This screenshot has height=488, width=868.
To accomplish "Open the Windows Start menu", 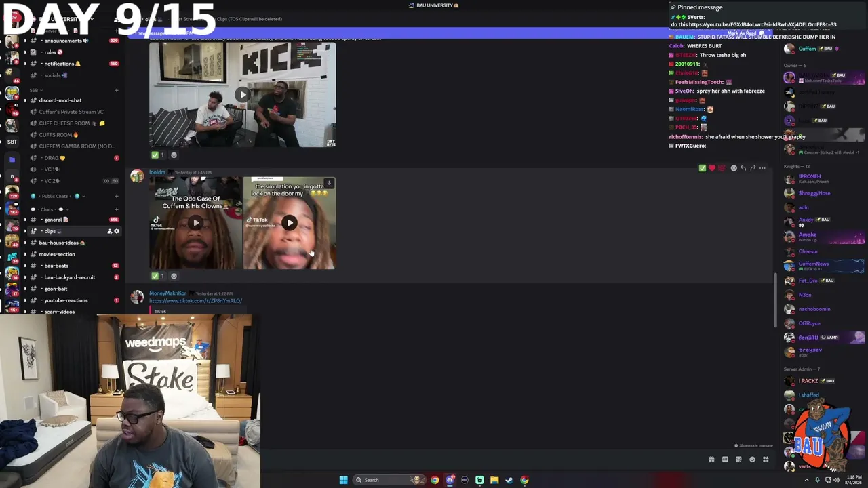I will point(344,480).
